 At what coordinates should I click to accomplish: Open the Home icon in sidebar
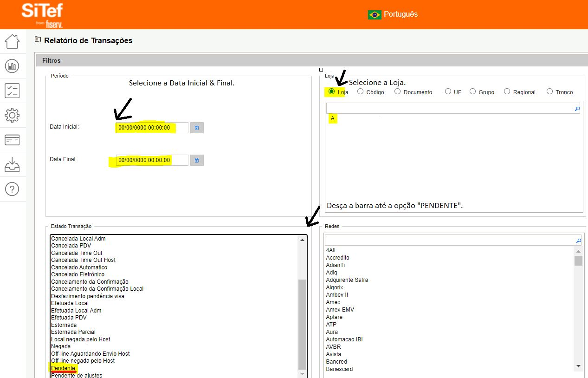pos(12,41)
